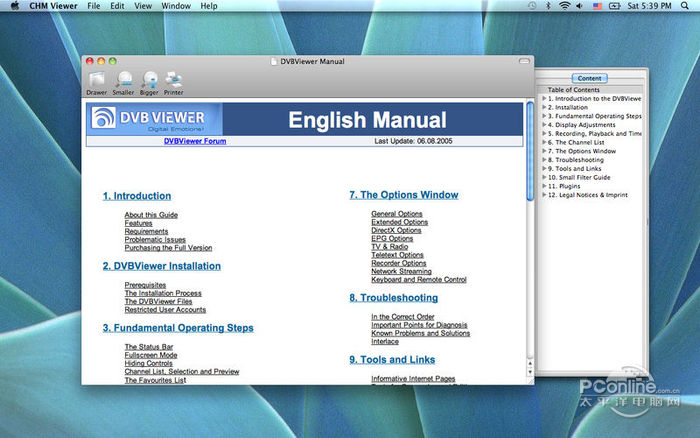Expand '11. Plugins' disclosure triangle
Image resolution: width=700 pixels, height=438 pixels.
(544, 186)
